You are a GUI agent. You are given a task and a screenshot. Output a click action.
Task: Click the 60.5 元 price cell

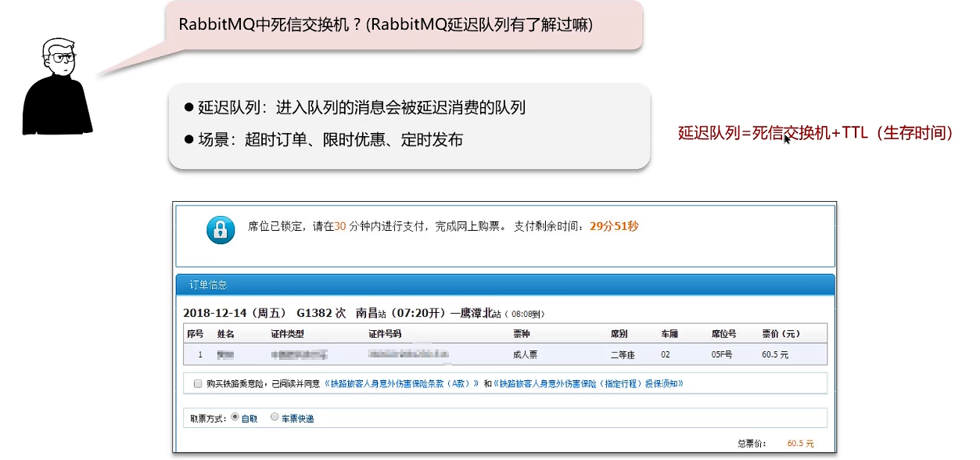point(775,355)
